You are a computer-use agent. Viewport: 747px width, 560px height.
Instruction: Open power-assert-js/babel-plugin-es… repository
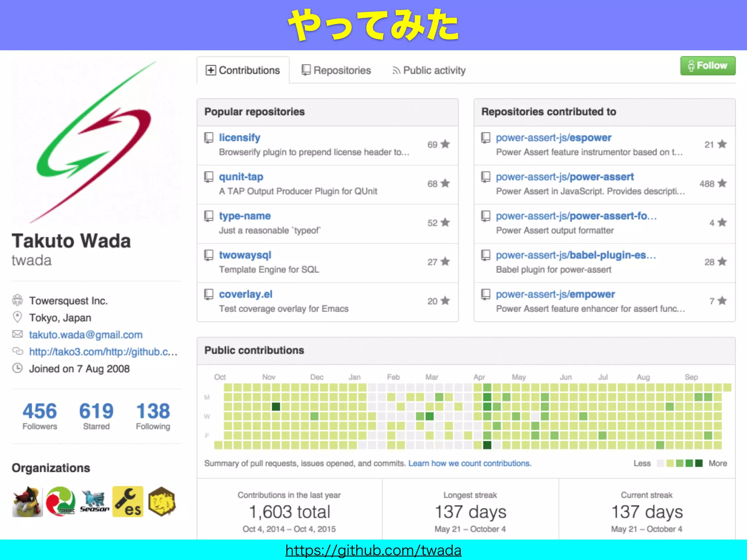coord(576,255)
